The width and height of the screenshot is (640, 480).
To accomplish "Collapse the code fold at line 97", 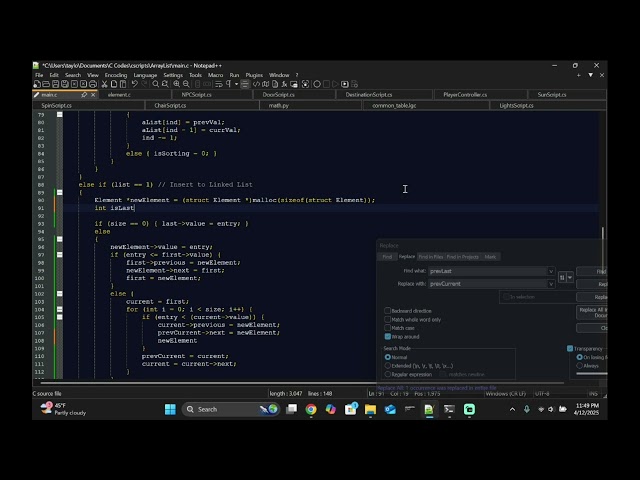I will tap(60, 255).
